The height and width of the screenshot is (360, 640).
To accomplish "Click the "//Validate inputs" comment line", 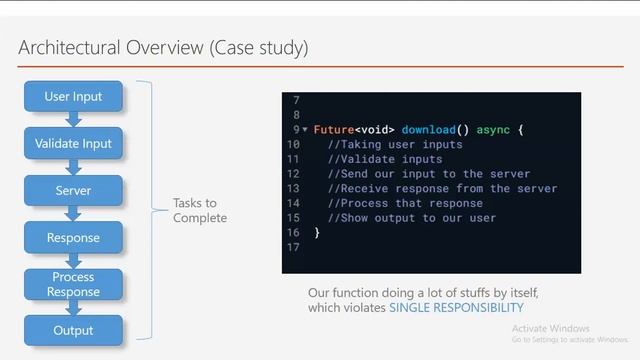I will [385, 159].
